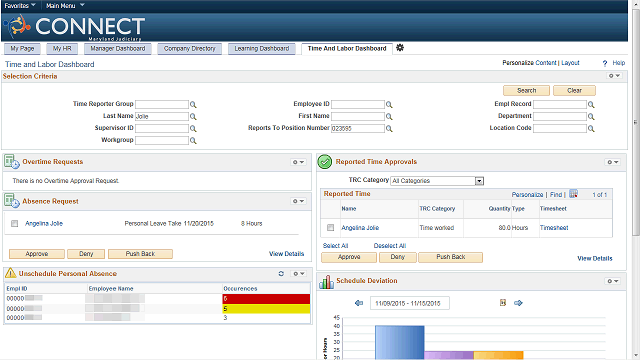Deny the absence request
640x360 pixels.
coord(86,254)
